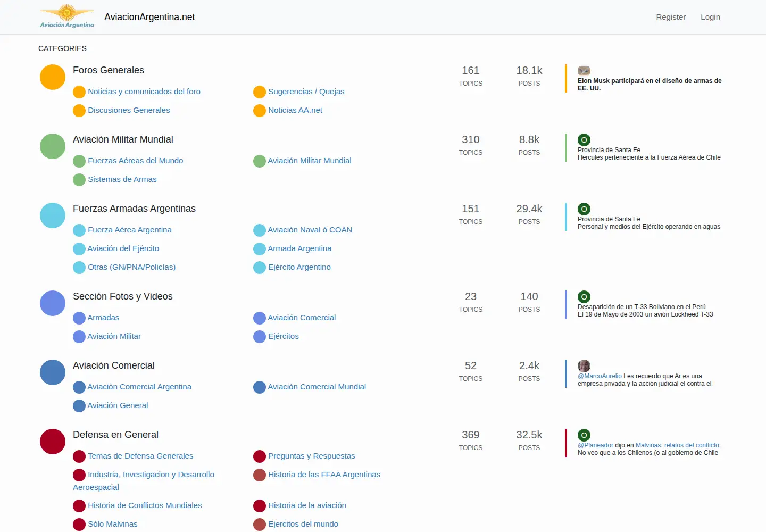Open the Sección Fotos y Videos category title
The height and width of the screenshot is (532, 766).
(x=123, y=296)
